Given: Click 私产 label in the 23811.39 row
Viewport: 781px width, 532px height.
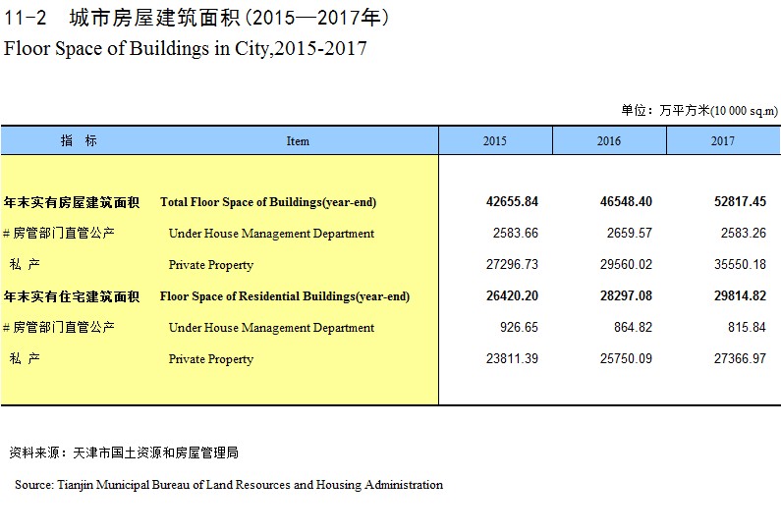Looking at the screenshot, I should pyautogui.click(x=25, y=358).
